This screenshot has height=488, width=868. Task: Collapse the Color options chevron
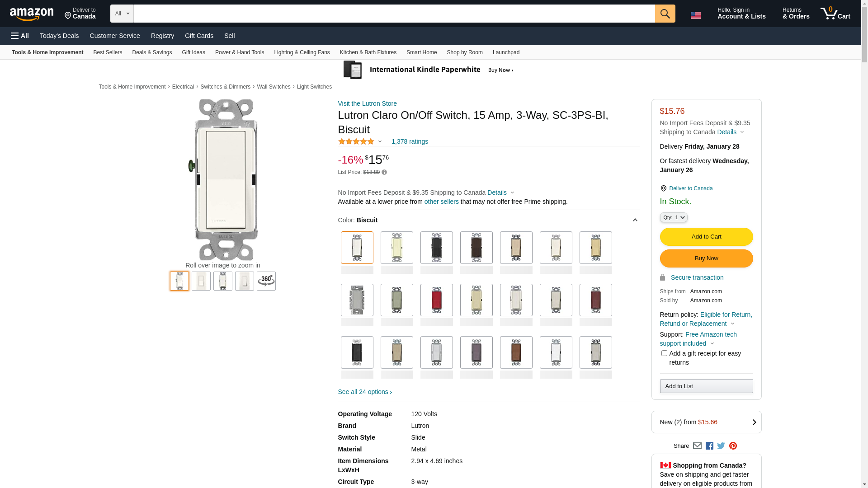coord(635,220)
